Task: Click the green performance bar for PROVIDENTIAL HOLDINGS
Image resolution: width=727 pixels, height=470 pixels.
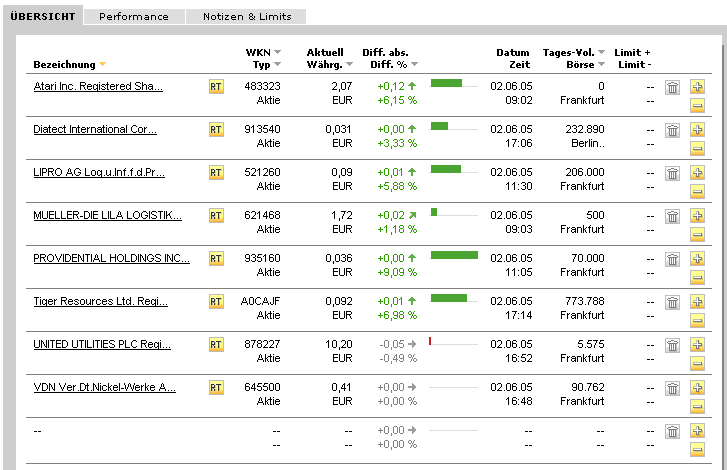Action: pyautogui.click(x=454, y=255)
